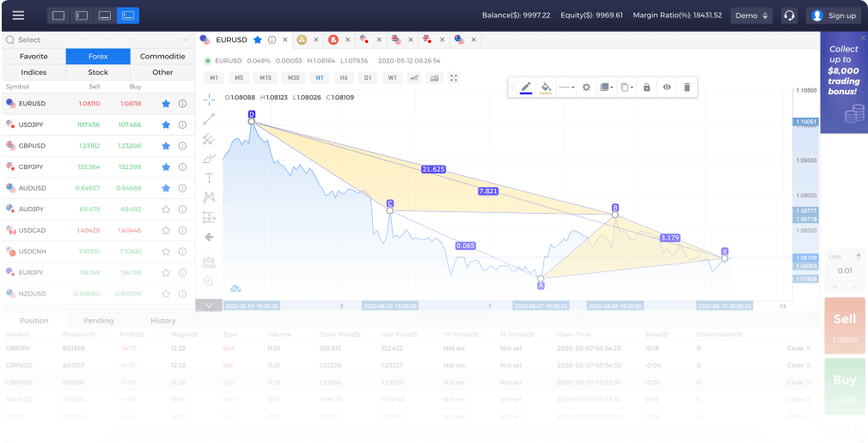Select the crosshair cursor tool
This screenshot has width=868, height=443.
pos(209,99)
